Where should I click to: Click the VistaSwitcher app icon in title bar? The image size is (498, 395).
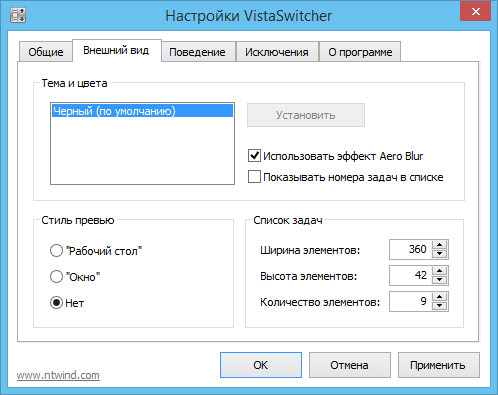18,15
